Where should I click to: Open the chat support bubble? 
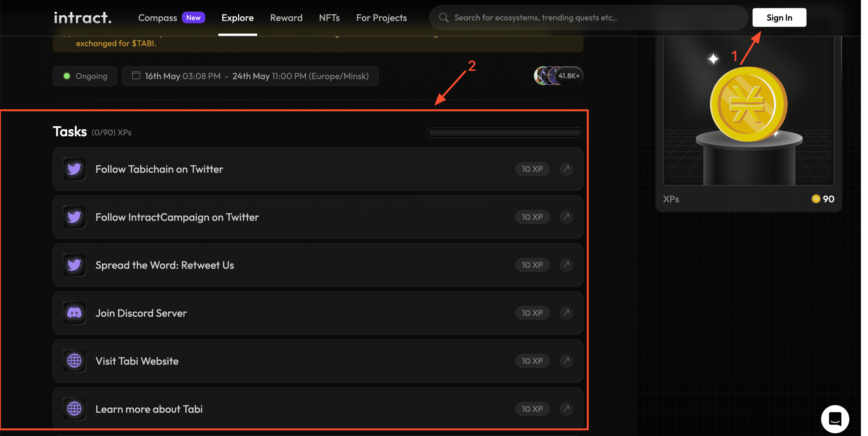[835, 419]
